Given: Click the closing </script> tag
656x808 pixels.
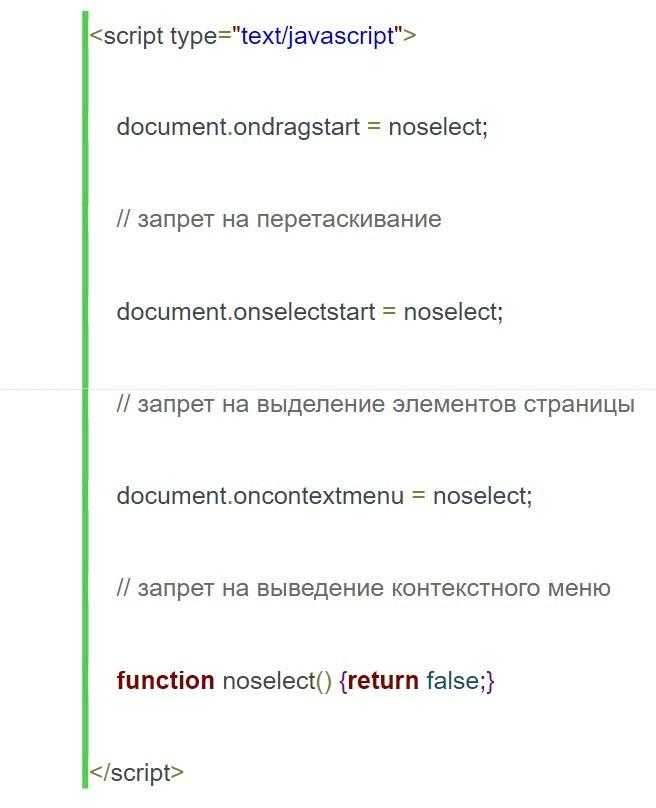Looking at the screenshot, I should coord(137,772).
